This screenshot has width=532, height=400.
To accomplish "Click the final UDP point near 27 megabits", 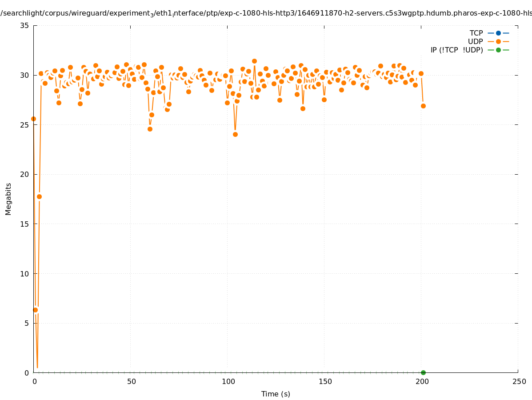I will point(423,106).
